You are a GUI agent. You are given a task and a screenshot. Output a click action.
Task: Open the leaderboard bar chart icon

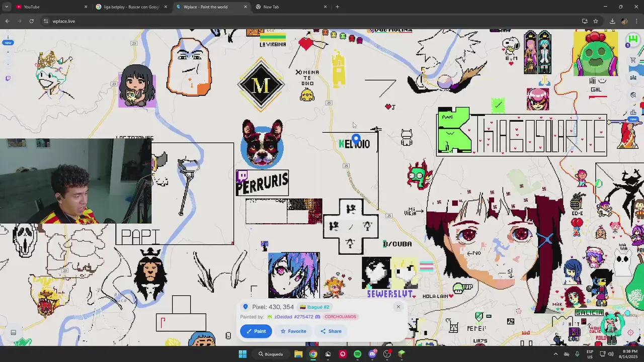coord(633,112)
